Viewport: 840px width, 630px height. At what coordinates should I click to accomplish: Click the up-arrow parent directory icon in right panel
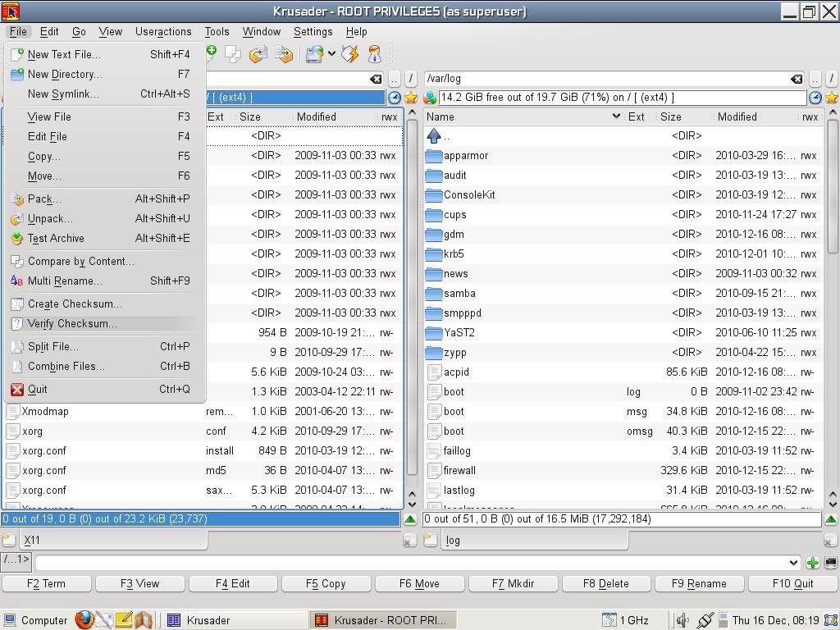coord(434,136)
